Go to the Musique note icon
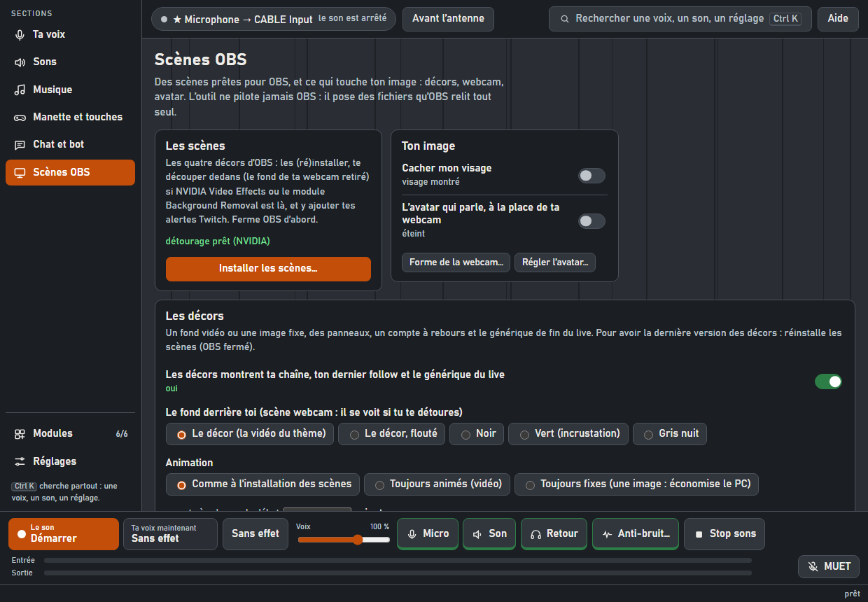The width and height of the screenshot is (868, 602). (20, 90)
